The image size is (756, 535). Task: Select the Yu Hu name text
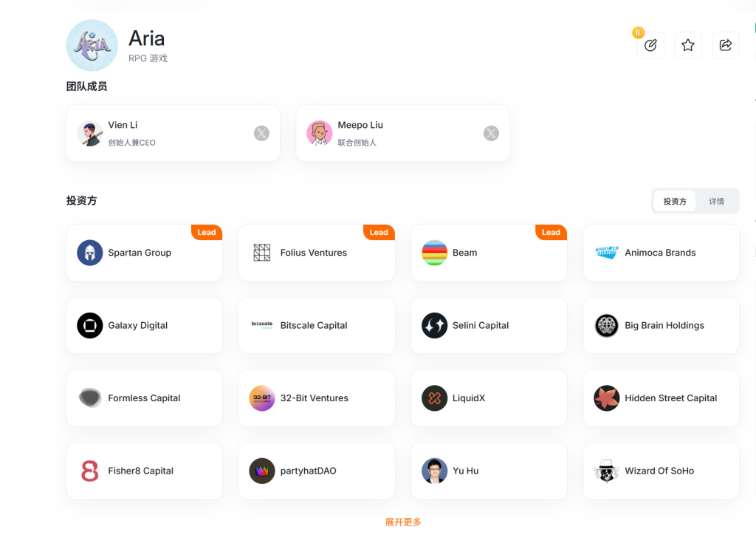pos(465,471)
